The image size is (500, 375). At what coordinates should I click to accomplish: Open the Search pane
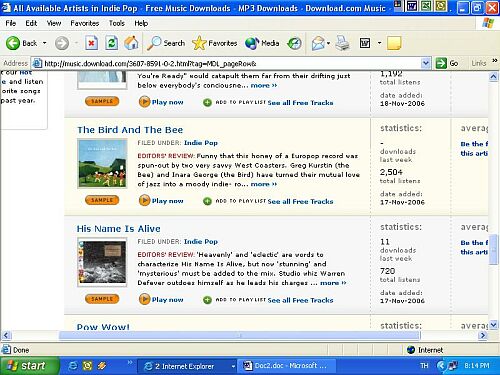pyautogui.click(x=166, y=43)
